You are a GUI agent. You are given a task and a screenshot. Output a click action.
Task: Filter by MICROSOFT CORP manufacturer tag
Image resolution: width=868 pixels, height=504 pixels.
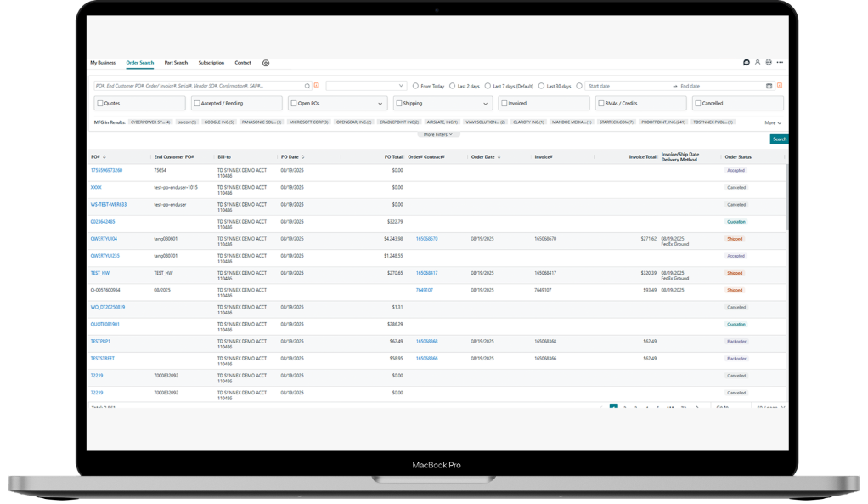[308, 122]
